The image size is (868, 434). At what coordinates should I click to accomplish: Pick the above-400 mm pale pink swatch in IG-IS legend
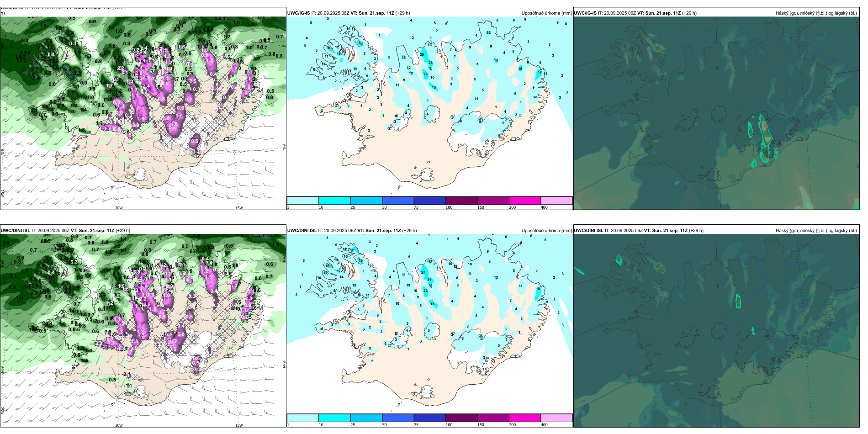[x=556, y=201]
